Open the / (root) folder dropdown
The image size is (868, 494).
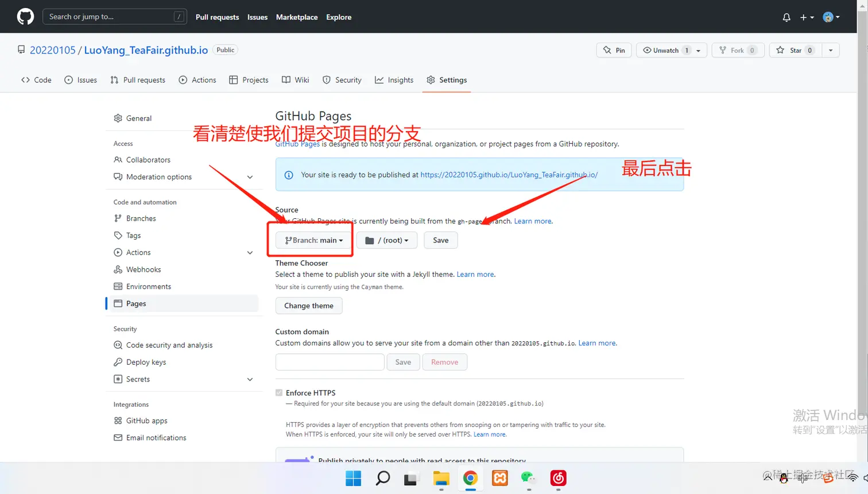[387, 240]
